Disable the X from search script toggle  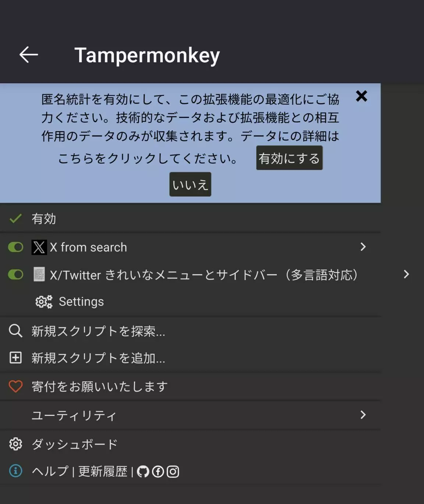16,247
